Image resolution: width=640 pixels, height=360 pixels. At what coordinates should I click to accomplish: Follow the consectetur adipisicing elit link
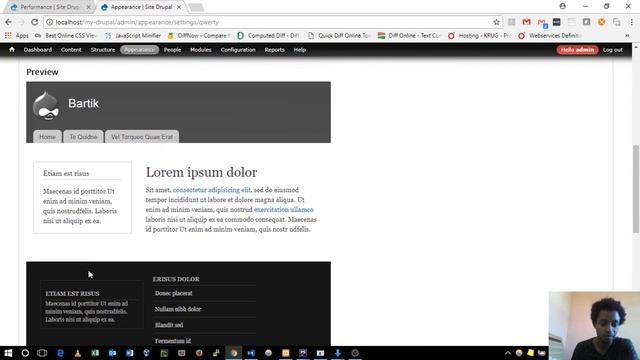[x=211, y=190]
